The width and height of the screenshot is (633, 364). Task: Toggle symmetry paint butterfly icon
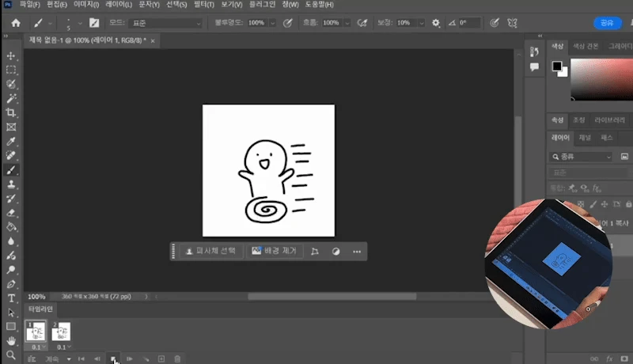point(514,23)
